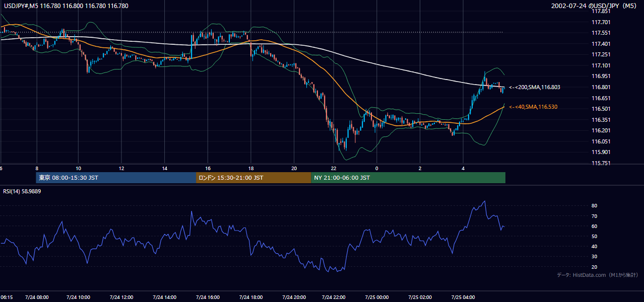Viewport: 644px width, 302px height.
Task: Click the bottom time label 7/25 02:00
Action: point(420,297)
